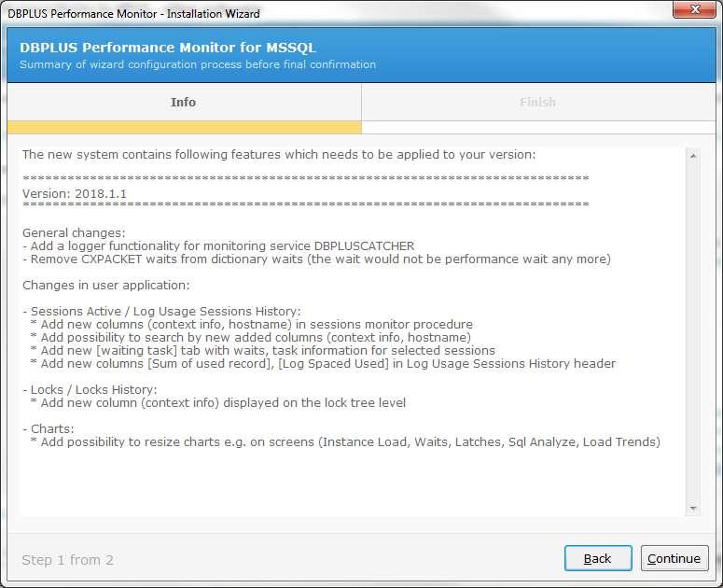Viewport: 723px width, 588px height.
Task: Click the DBPLUSCATCHER logger functionality line
Action: 218,245
